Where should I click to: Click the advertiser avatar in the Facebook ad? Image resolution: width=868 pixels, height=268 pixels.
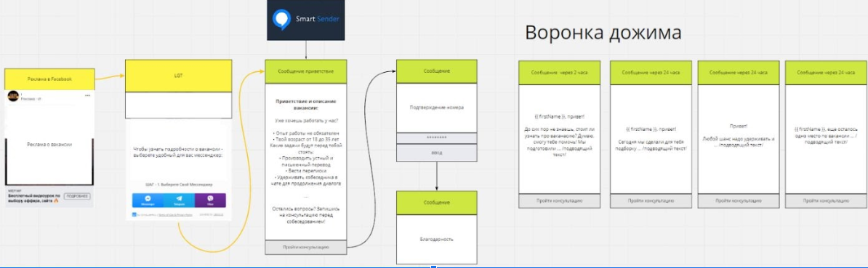tap(13, 96)
